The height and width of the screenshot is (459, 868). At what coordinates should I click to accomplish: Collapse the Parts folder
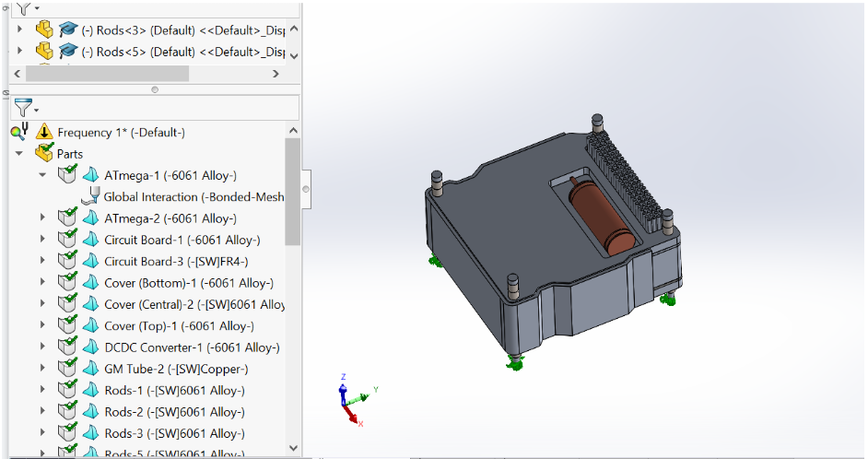pyautogui.click(x=18, y=154)
